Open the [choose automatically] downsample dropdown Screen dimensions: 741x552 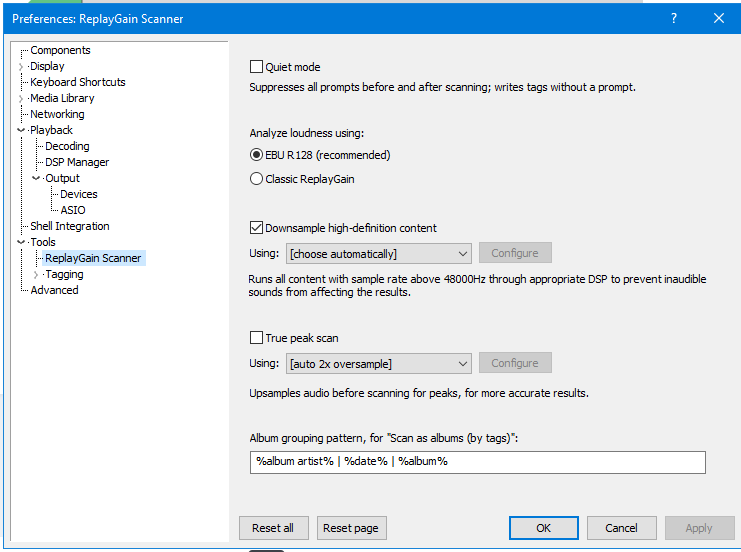tap(379, 254)
